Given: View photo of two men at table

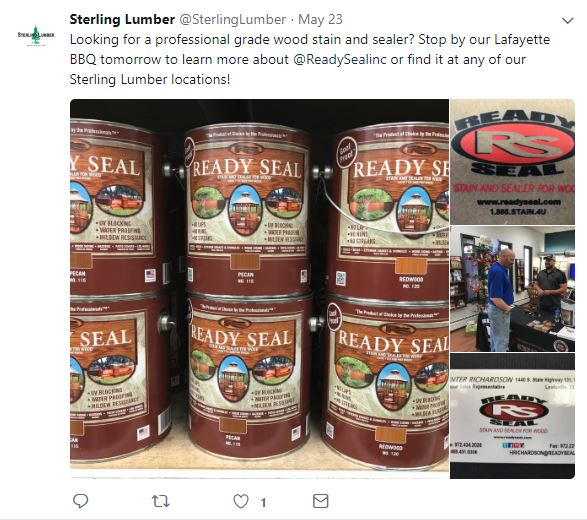Looking at the screenshot, I should [x=512, y=289].
